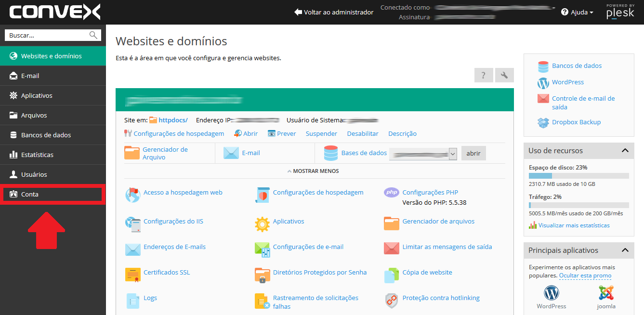
Task: Click the Descrição link
Action: tap(402, 133)
